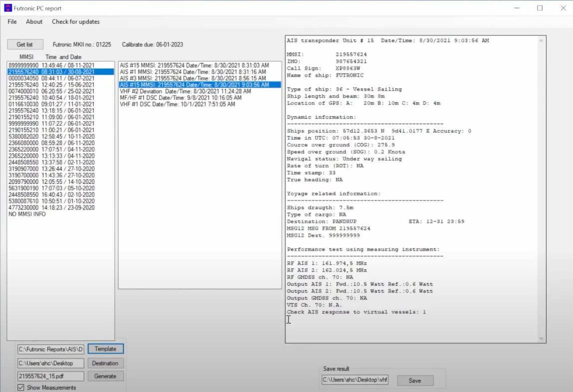Select VHF #2 Deviation record
Image resolution: width=573 pixels, height=392 pixels.
[185, 91]
